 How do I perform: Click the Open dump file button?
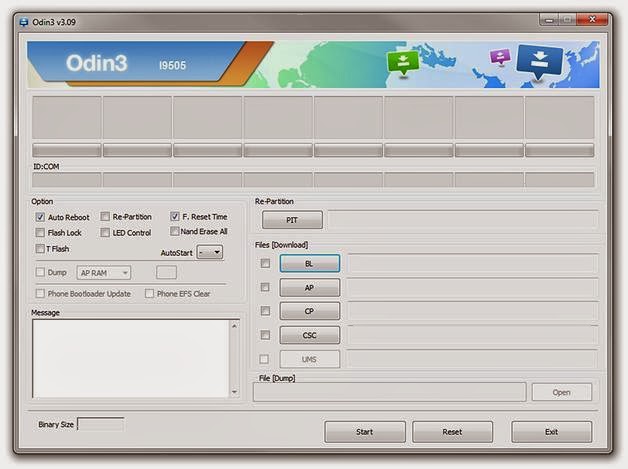(562, 392)
